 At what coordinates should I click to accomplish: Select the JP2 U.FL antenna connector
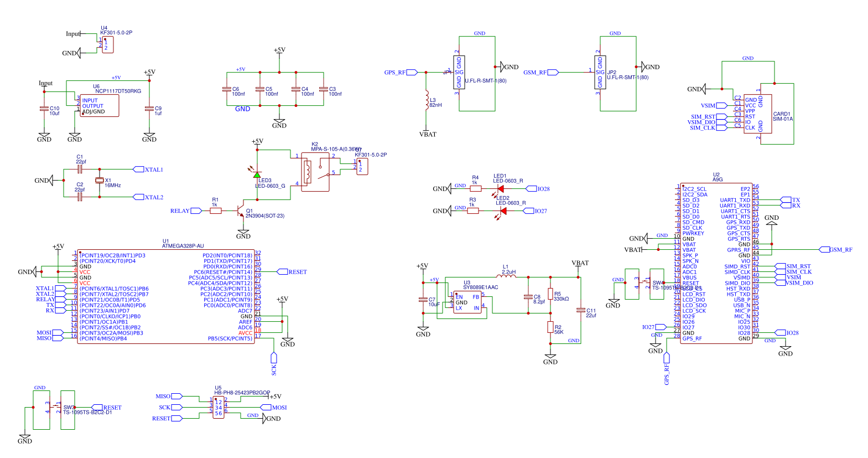[600, 72]
